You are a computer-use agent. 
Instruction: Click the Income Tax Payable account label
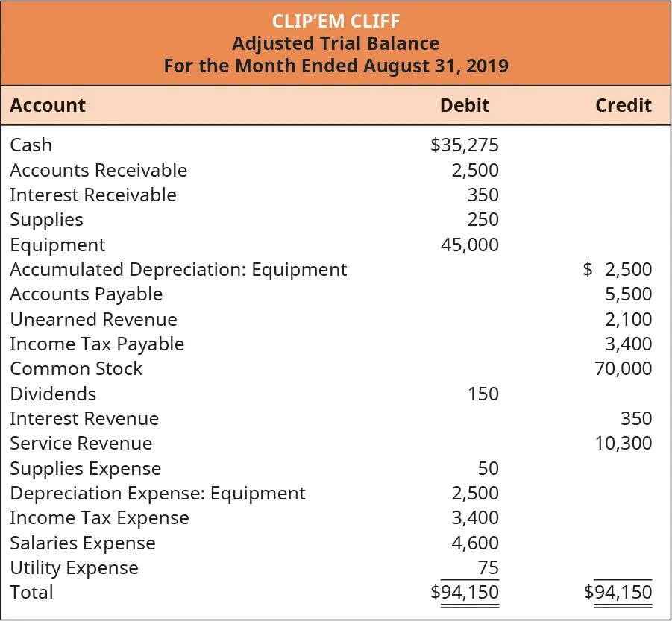[x=97, y=344]
